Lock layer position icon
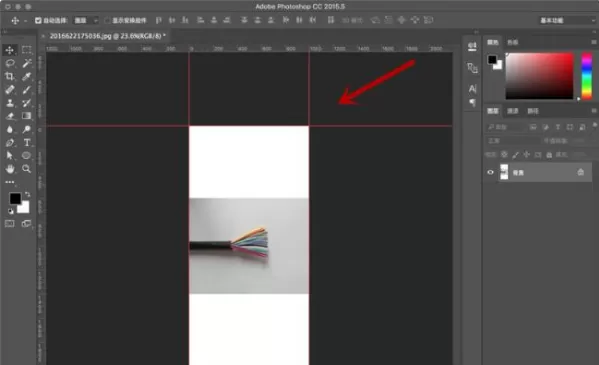 click(526, 154)
